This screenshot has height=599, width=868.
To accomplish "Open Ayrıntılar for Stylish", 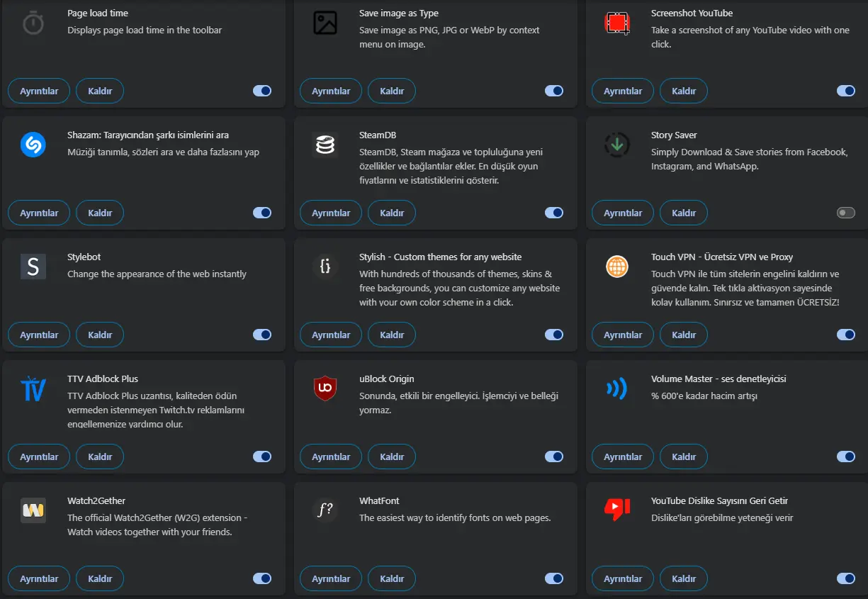I will [x=331, y=335].
